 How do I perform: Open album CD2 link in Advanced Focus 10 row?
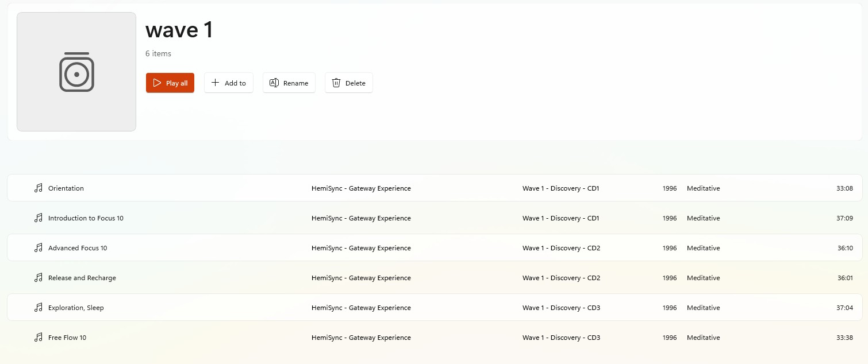[x=561, y=248]
